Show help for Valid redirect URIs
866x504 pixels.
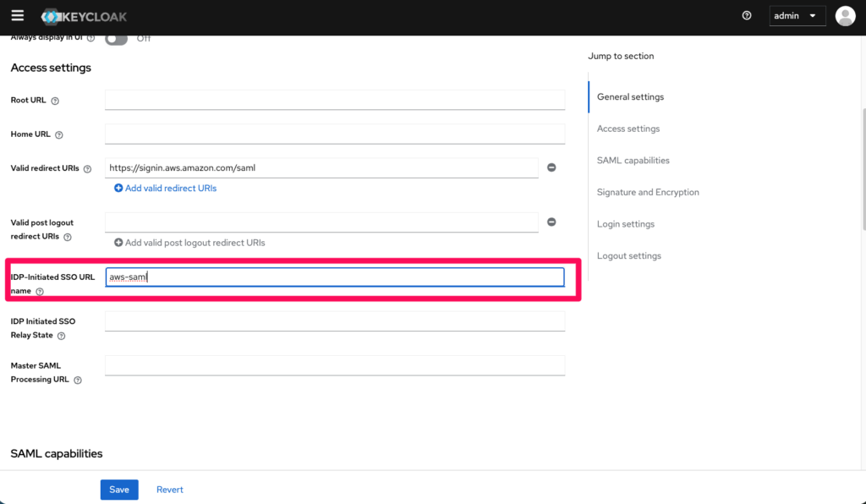[x=88, y=169]
